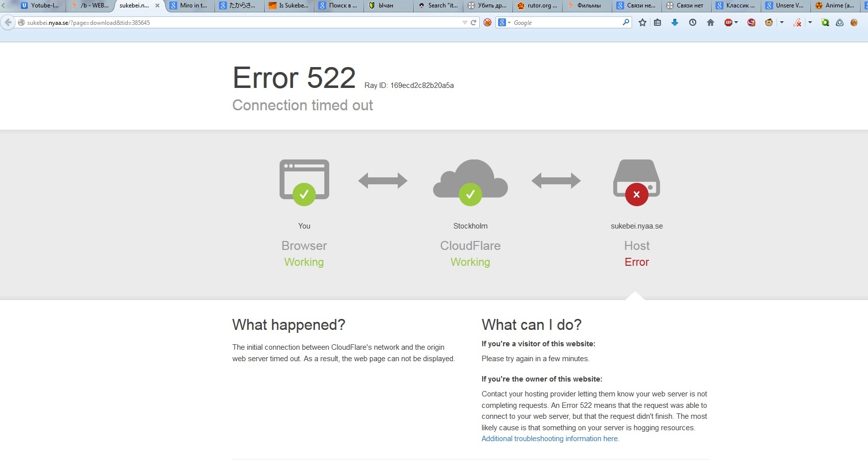
Task: Switch to the Miro in t... tab
Action: click(x=189, y=5)
